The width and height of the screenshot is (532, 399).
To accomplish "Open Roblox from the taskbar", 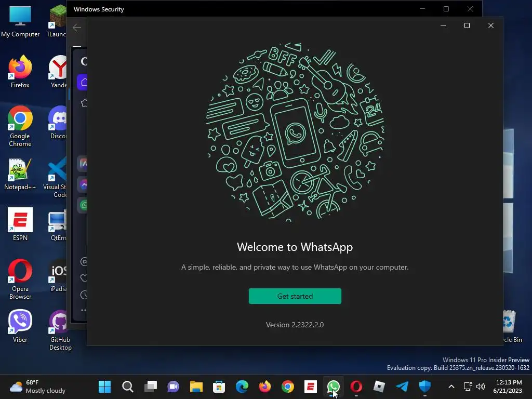I will pyautogui.click(x=379, y=387).
